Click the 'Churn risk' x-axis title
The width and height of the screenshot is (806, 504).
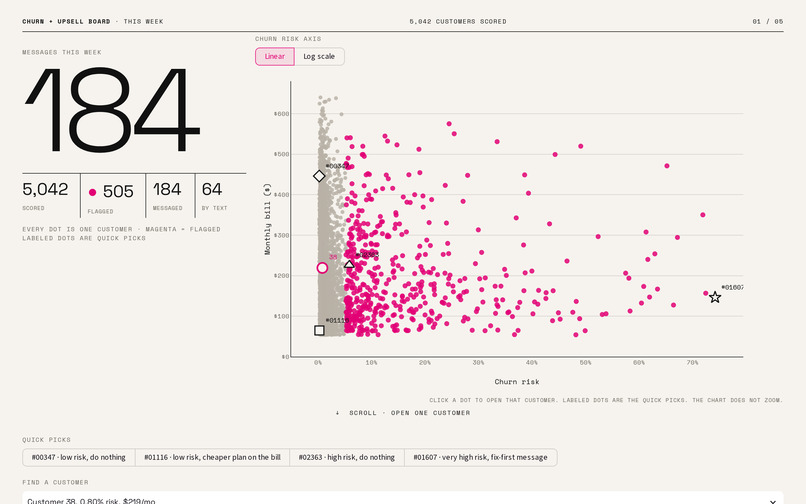[x=517, y=382]
